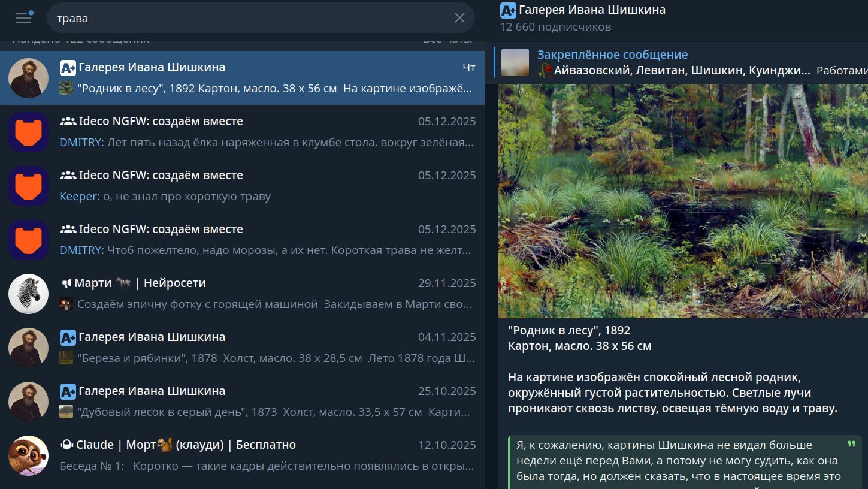Open the "Марти | Нейросети" search result title
This screenshot has height=489, width=868.
pyautogui.click(x=140, y=283)
